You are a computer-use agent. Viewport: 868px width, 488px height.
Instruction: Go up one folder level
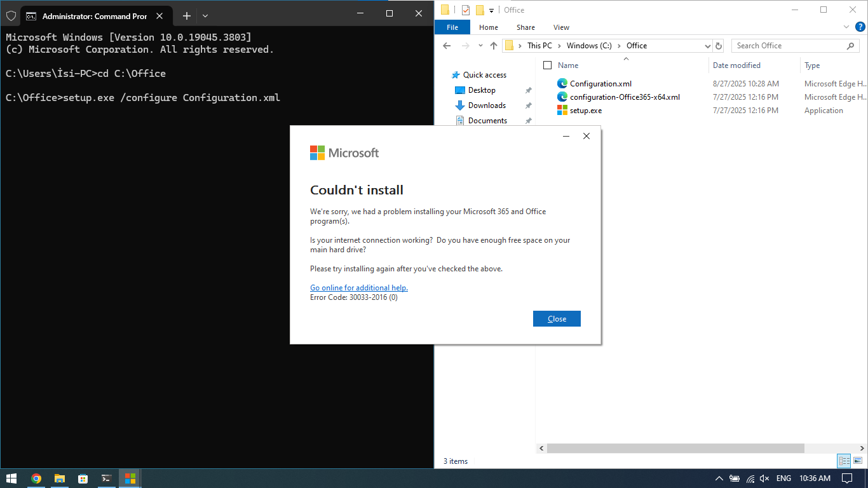pyautogui.click(x=494, y=46)
